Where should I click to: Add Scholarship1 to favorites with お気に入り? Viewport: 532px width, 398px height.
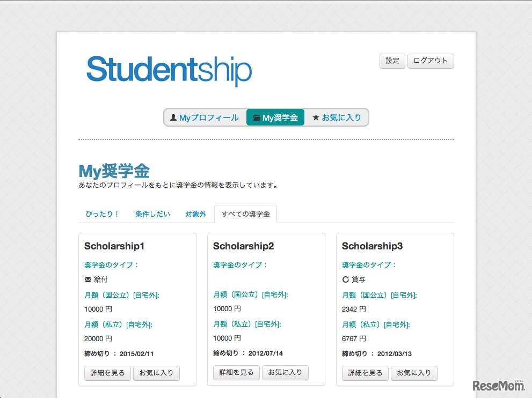pos(156,373)
